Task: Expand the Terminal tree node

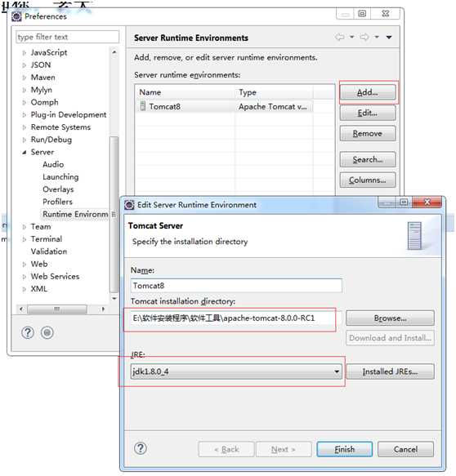Action: 25,239
